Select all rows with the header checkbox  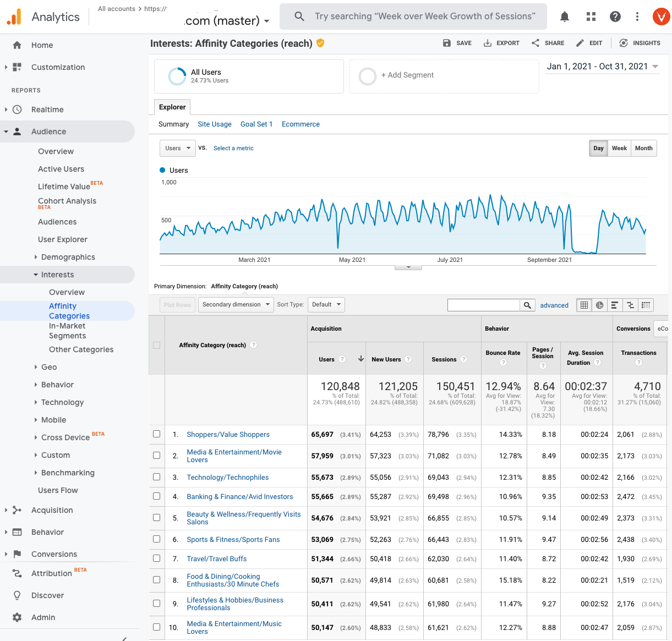point(156,345)
